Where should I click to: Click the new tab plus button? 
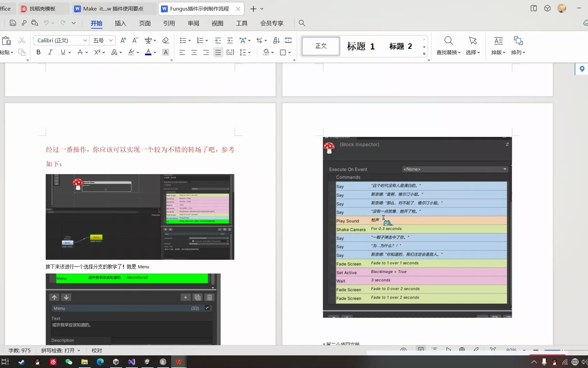[253, 9]
